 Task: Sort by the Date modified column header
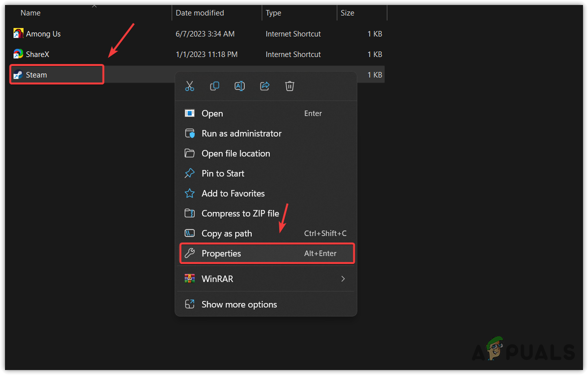pos(200,12)
